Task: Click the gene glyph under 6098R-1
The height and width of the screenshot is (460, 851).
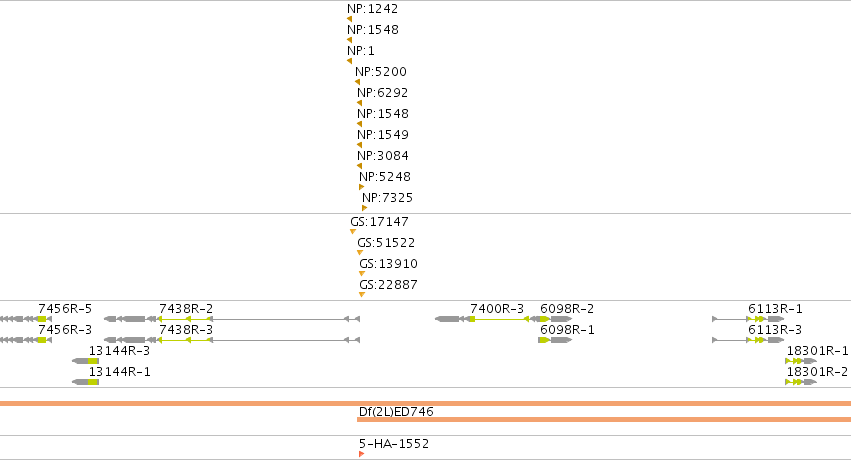Action: [555, 340]
